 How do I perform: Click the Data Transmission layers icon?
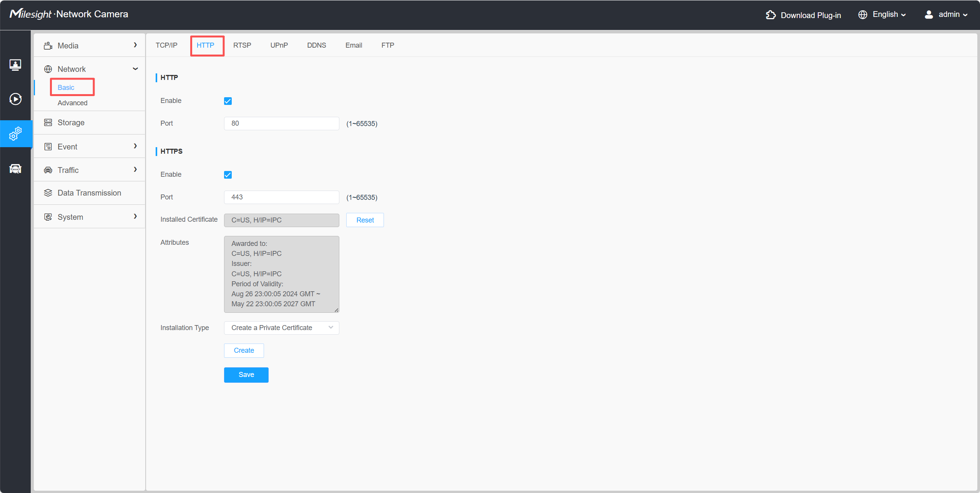[48, 193]
